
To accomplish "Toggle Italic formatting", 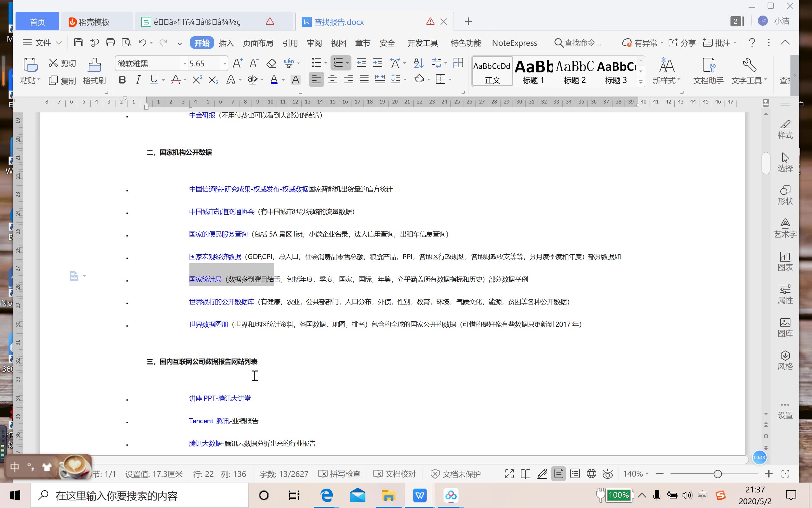I will 138,80.
